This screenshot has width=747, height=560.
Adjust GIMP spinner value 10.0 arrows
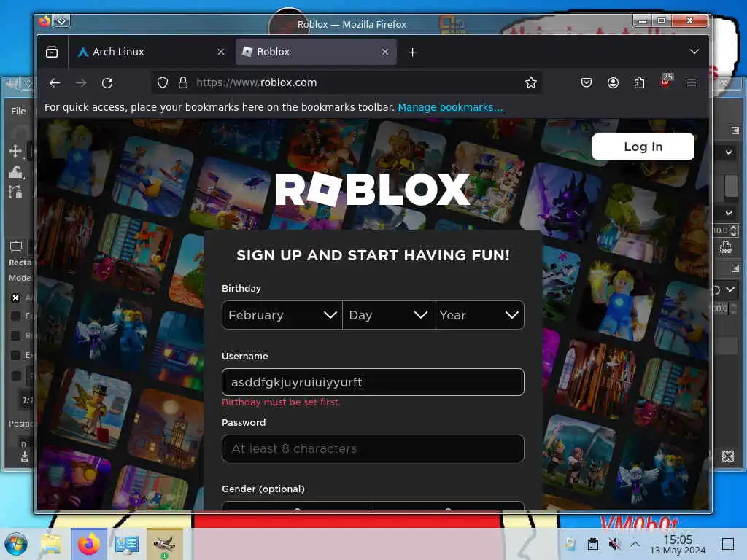pos(734,230)
